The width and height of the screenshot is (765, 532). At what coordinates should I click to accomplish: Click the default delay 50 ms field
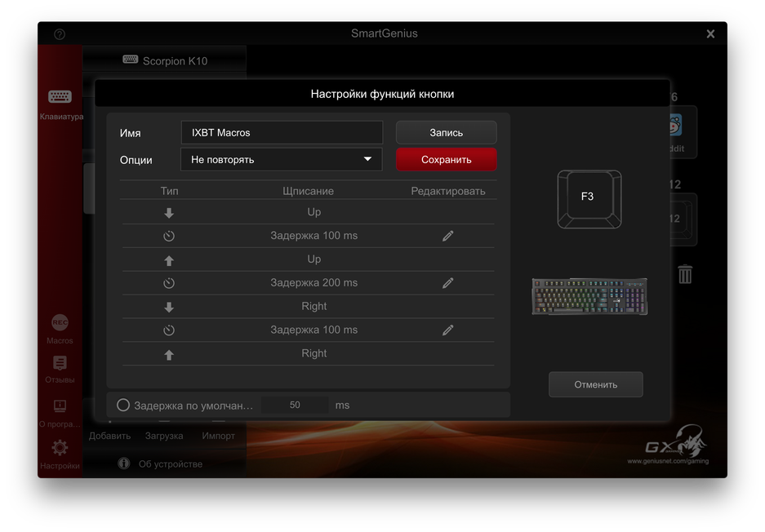(295, 405)
